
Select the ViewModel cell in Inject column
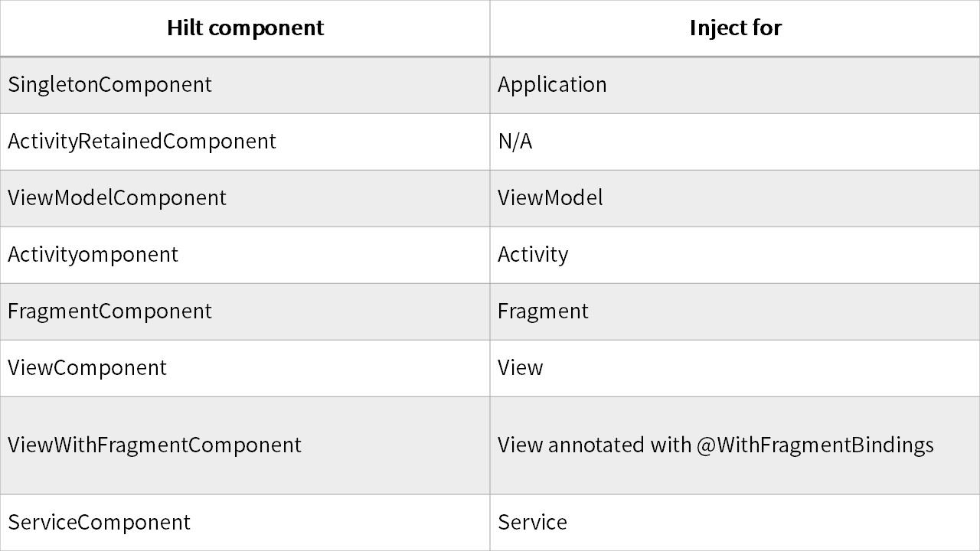(550, 198)
